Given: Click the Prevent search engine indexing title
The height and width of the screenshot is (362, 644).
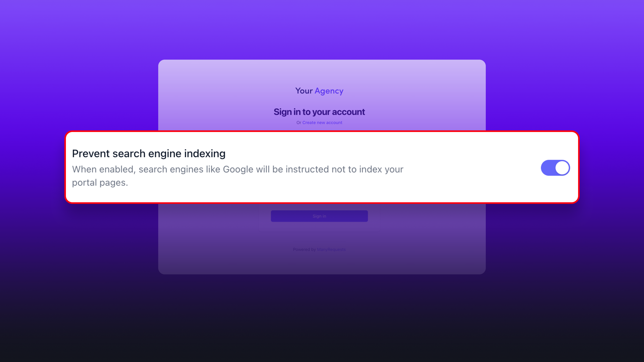Looking at the screenshot, I should point(149,153).
